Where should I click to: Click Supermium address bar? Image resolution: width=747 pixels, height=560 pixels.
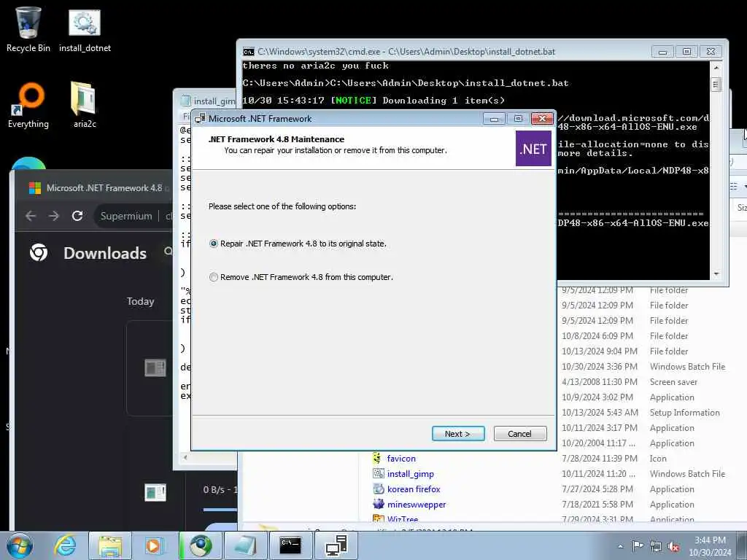point(134,216)
